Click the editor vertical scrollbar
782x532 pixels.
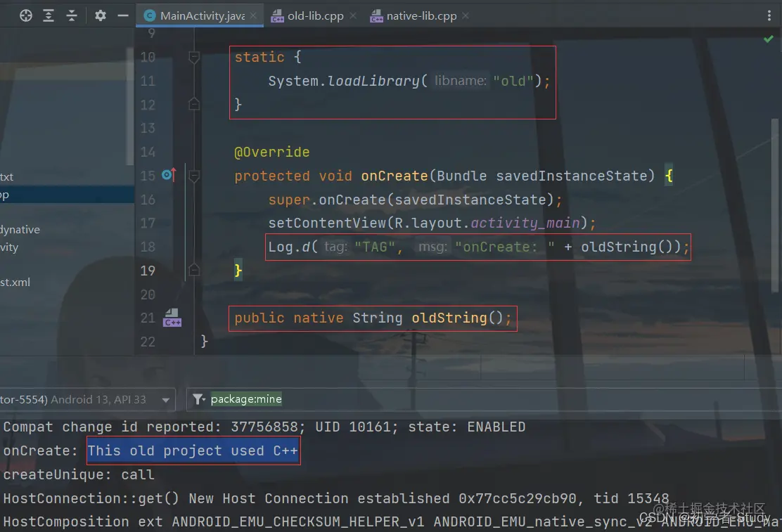tap(774, 205)
